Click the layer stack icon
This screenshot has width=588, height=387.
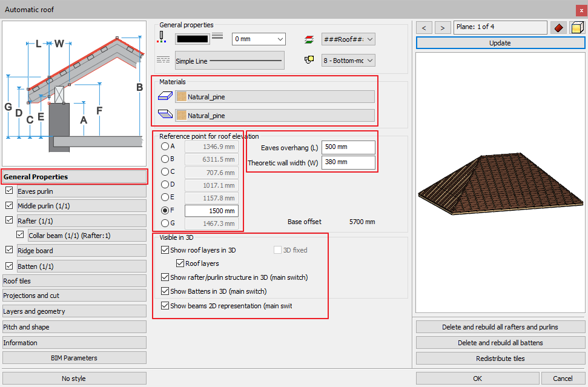309,39
